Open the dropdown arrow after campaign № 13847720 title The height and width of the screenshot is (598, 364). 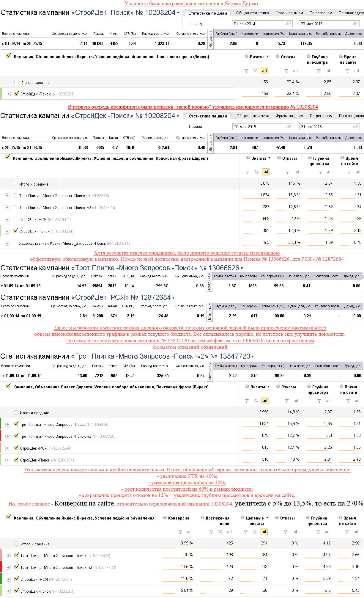(x=253, y=357)
